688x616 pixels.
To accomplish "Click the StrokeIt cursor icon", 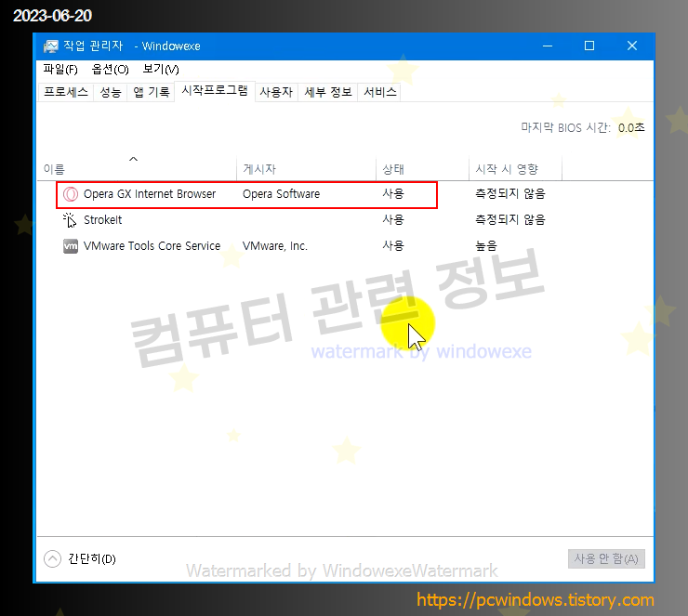I will point(70,220).
